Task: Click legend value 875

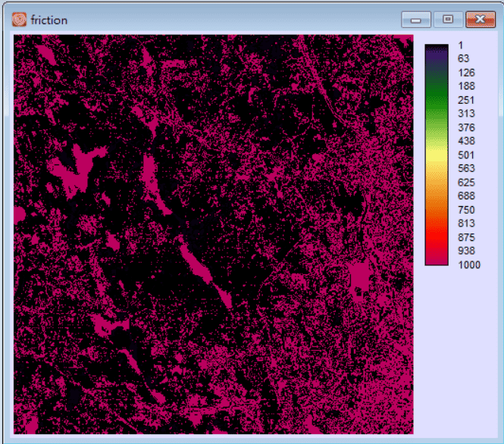Action: pos(466,237)
